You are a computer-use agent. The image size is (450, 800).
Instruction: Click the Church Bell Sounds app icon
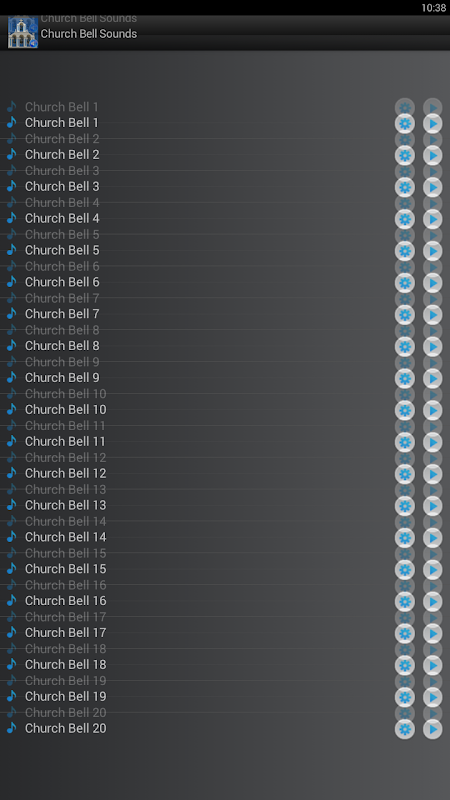tap(23, 32)
